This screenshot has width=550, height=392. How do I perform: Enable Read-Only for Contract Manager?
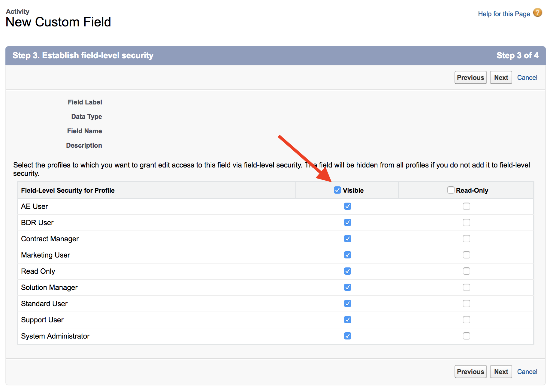(466, 239)
